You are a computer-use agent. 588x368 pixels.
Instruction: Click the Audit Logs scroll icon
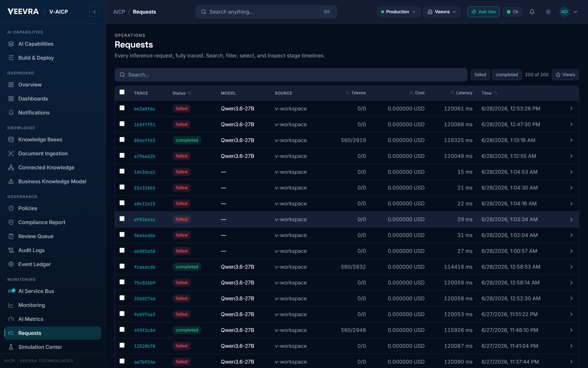[11, 250]
